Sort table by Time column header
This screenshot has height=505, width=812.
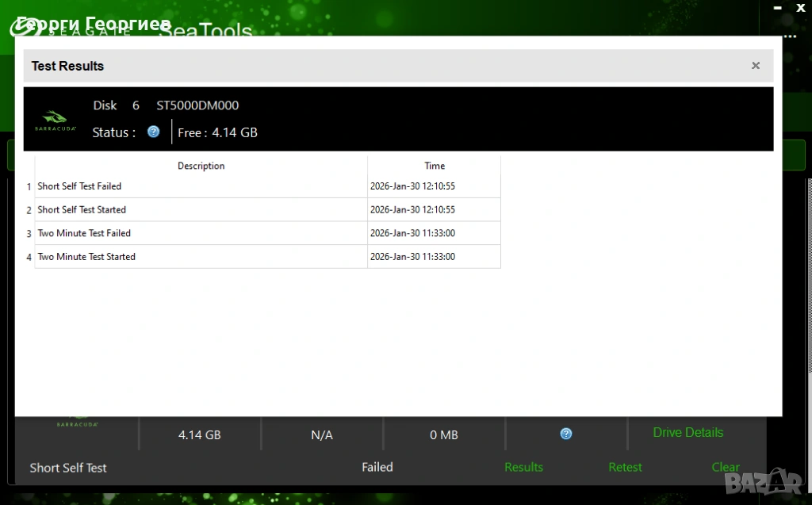[x=435, y=166]
